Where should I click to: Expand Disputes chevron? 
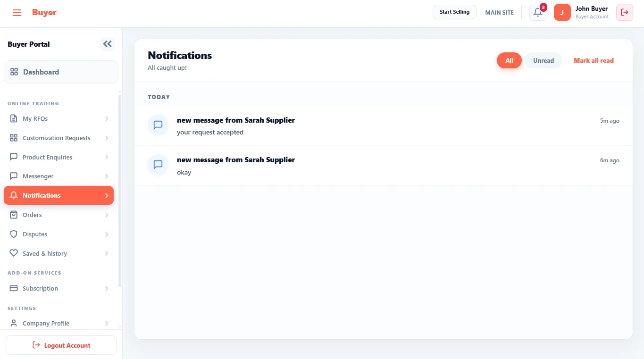click(107, 234)
